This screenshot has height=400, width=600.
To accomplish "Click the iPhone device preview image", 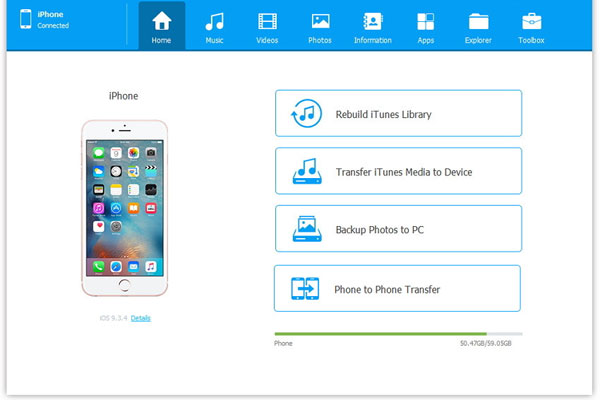I will [125, 208].
